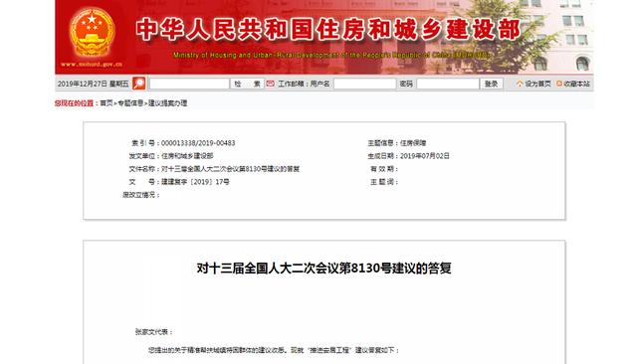Screen dimensions: 637x364
Task: Click the document number 建建复字〔2019〕17号
Action: click(195, 182)
